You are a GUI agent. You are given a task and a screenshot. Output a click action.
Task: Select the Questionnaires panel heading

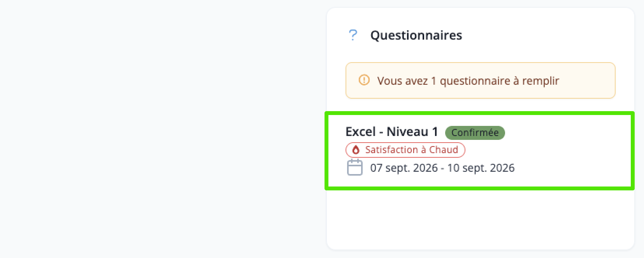click(416, 35)
